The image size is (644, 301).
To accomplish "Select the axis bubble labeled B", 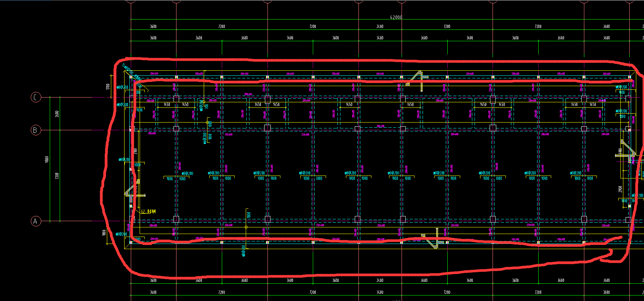I will (x=35, y=130).
